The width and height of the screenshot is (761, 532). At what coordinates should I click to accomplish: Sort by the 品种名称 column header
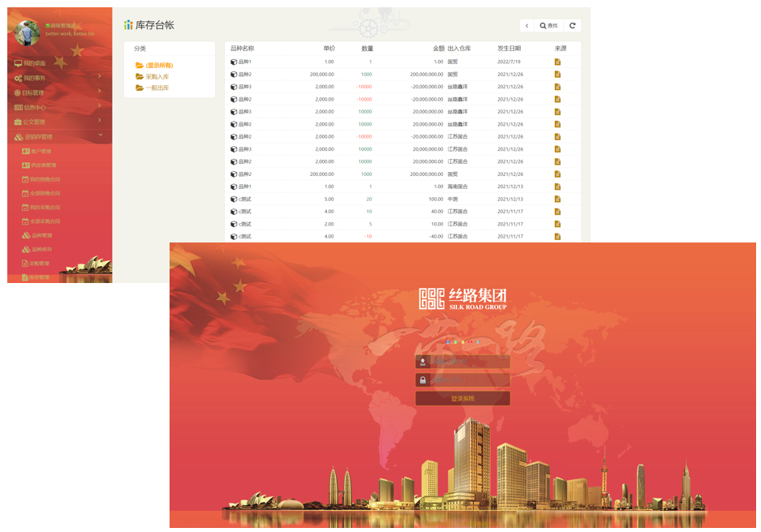(243, 49)
